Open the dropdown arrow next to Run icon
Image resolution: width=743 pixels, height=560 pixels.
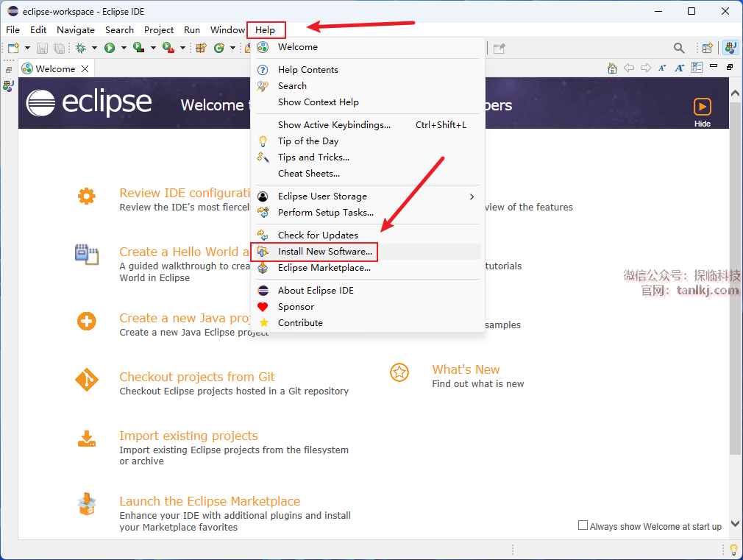[x=123, y=48]
